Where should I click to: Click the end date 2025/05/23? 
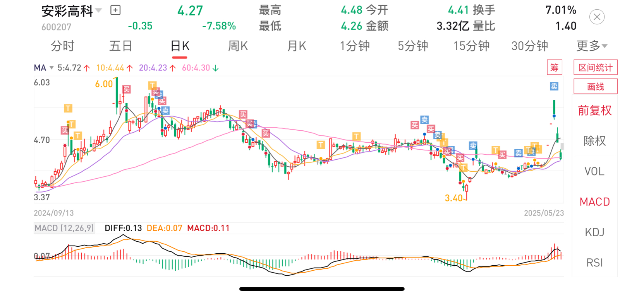coord(544,213)
